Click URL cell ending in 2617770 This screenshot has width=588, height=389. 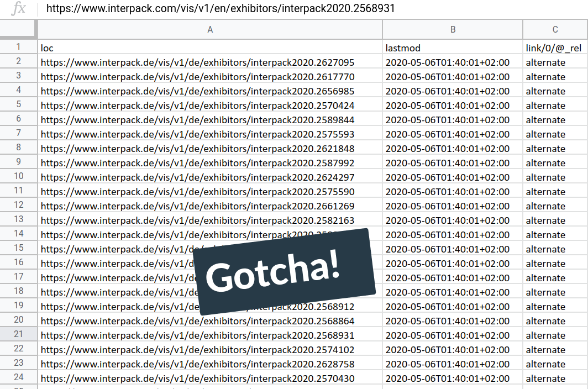coord(210,76)
